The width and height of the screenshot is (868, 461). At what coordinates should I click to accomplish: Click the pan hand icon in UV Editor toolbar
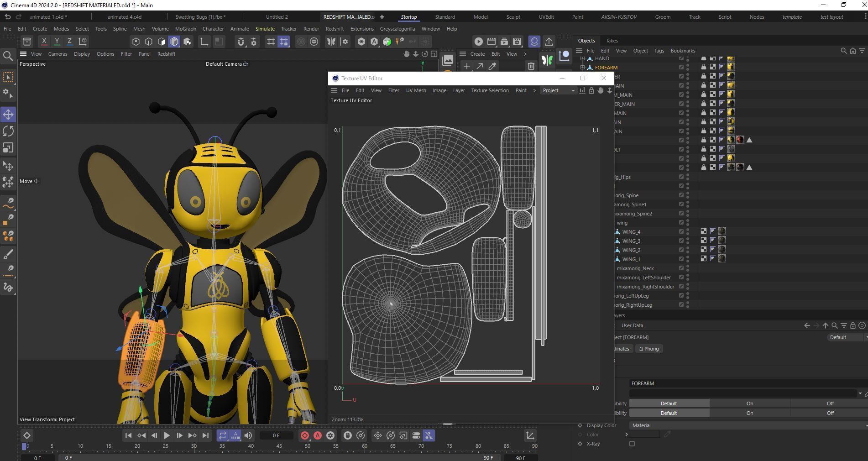tap(601, 90)
